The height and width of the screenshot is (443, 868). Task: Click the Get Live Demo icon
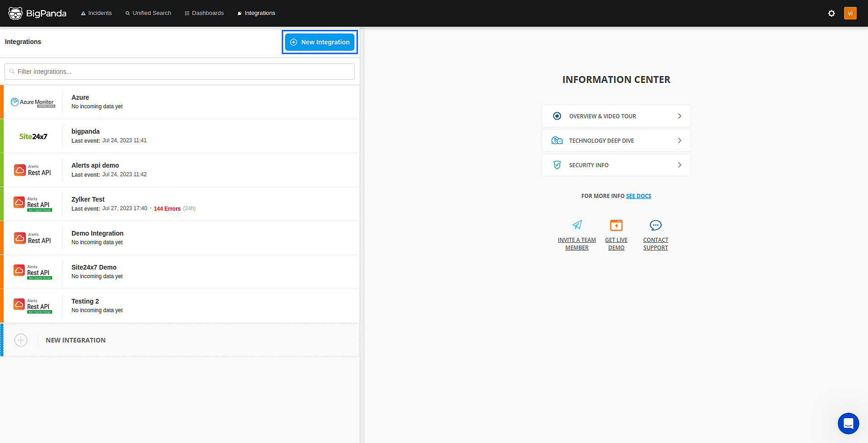click(616, 225)
